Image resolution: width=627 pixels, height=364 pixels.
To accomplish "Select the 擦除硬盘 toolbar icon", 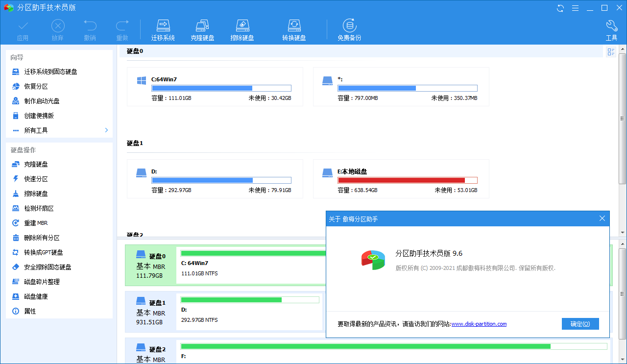I will (242, 28).
